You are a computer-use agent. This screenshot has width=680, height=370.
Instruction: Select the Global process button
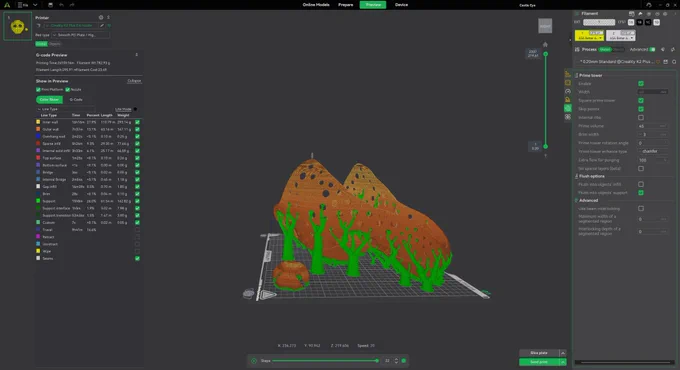pos(605,49)
